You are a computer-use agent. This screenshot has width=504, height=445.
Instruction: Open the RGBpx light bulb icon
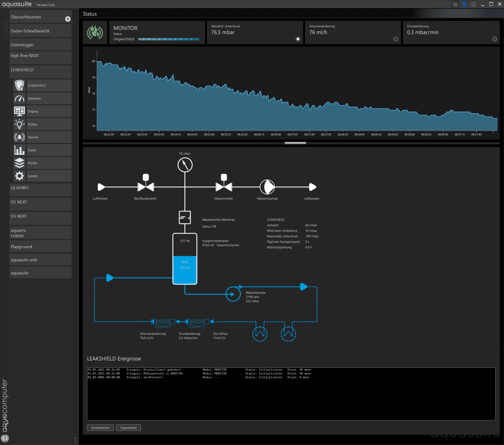pyautogui.click(x=20, y=124)
